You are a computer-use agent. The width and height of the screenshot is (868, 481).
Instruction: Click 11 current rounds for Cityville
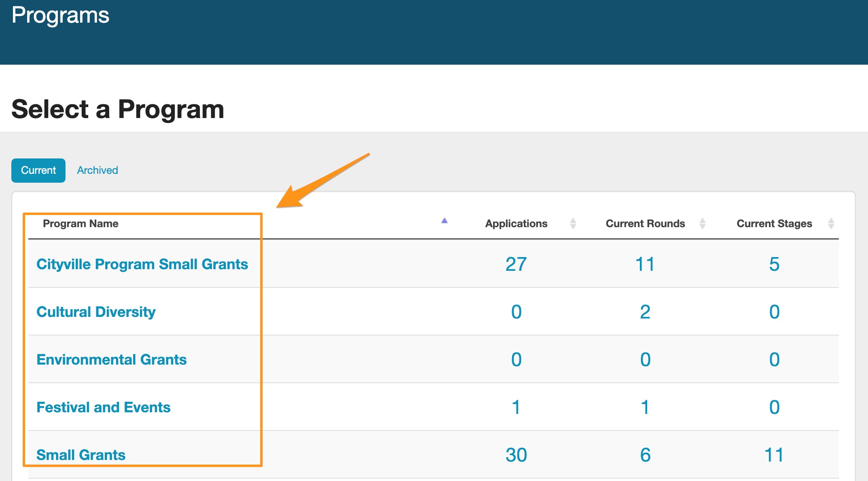(645, 264)
